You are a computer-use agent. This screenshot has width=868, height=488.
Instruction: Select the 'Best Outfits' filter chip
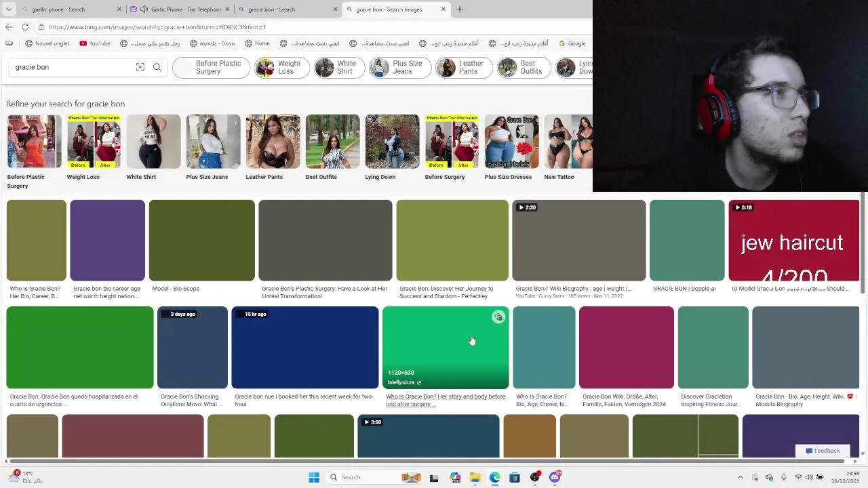[x=524, y=67]
